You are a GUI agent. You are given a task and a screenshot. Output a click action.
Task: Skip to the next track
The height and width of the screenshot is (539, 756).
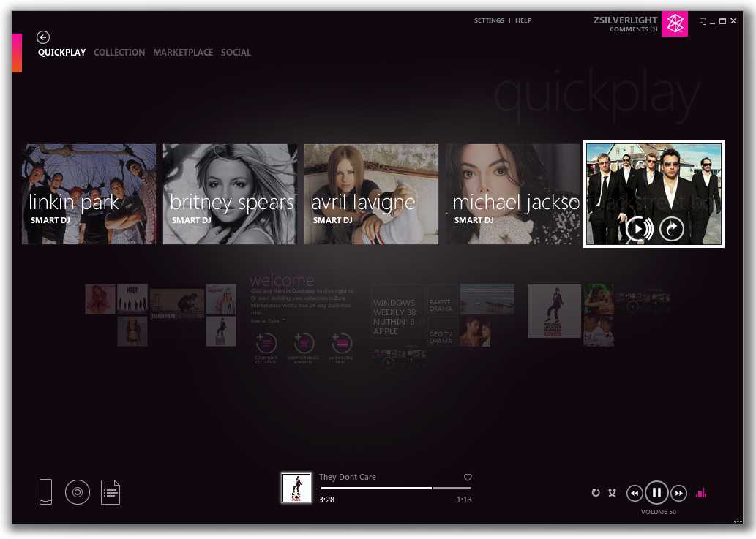coord(679,493)
